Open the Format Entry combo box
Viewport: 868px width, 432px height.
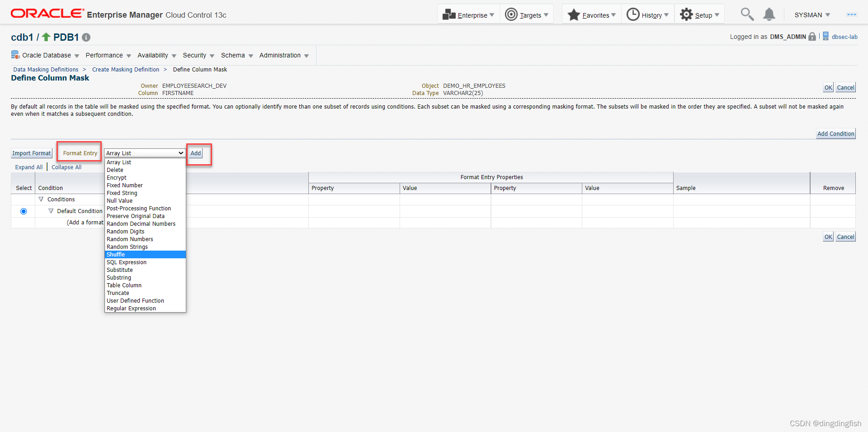click(x=145, y=153)
